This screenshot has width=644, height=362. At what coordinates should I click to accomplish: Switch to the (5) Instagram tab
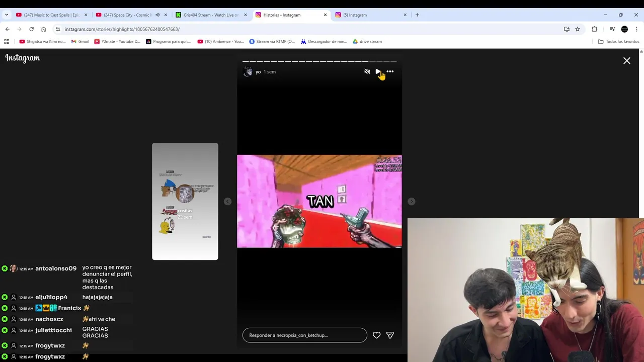(371, 15)
